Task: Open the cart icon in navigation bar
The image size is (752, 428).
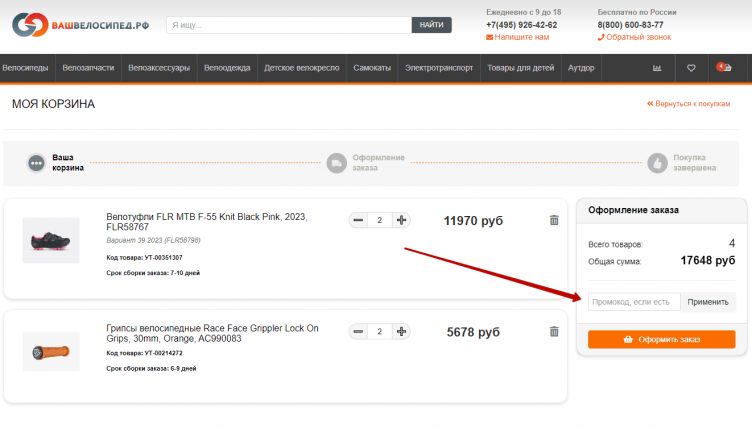Action: 724,68
